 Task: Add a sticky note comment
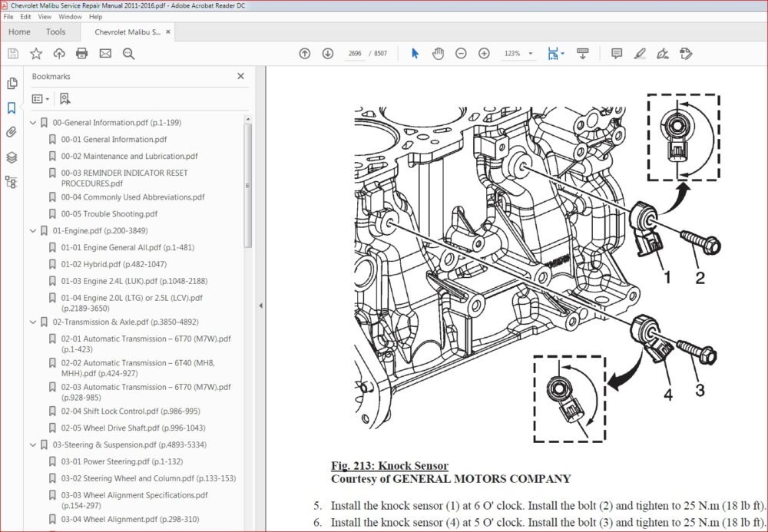tap(617, 53)
